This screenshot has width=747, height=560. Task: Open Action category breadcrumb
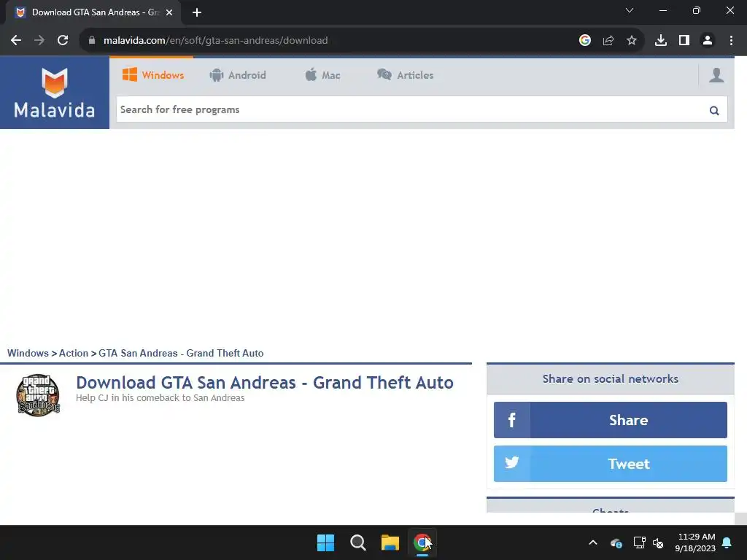pyautogui.click(x=74, y=354)
